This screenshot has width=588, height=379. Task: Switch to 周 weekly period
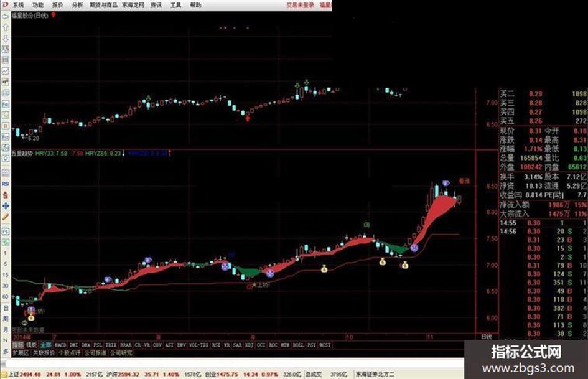tap(5, 318)
